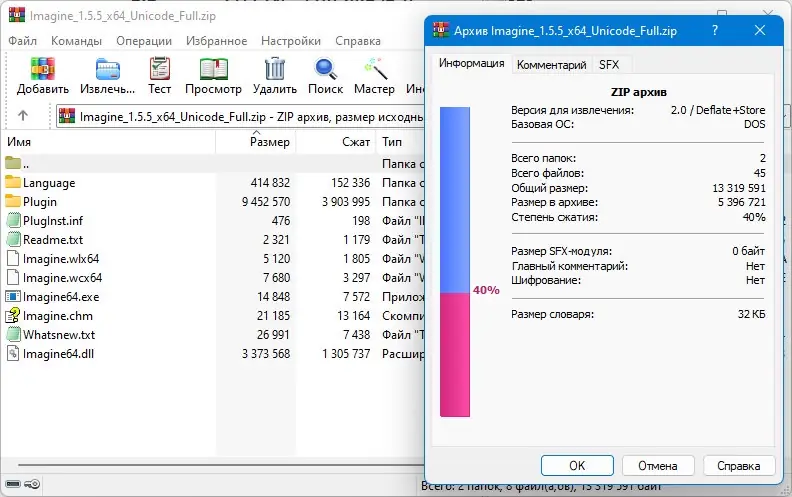Screen dimensions: 792x497
Task: Click the key password icon in status bar
Action: 32,484
